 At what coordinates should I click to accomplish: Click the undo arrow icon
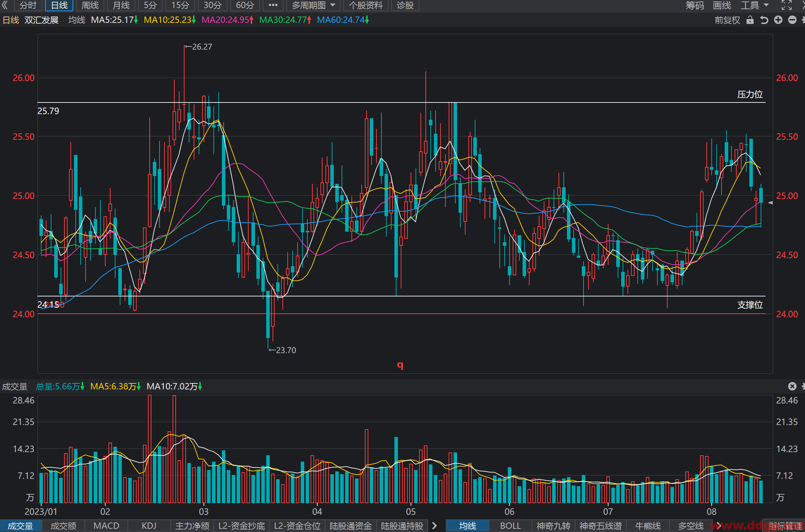click(x=764, y=20)
